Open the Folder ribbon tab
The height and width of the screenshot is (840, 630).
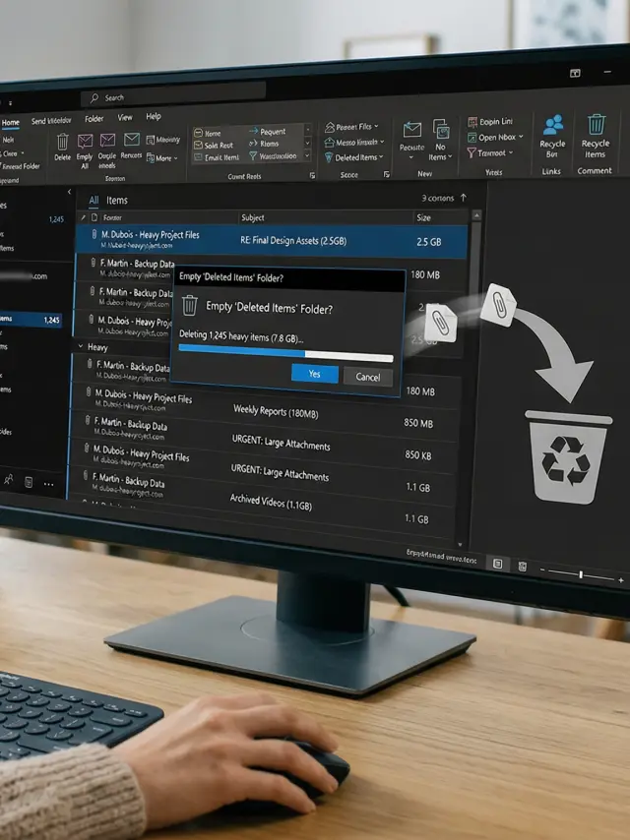(94, 119)
